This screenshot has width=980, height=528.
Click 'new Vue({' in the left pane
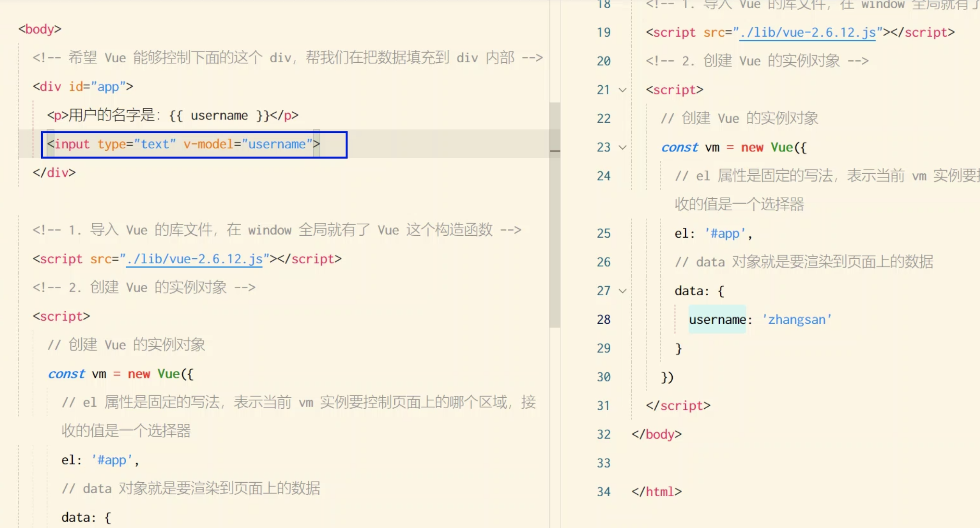160,374
